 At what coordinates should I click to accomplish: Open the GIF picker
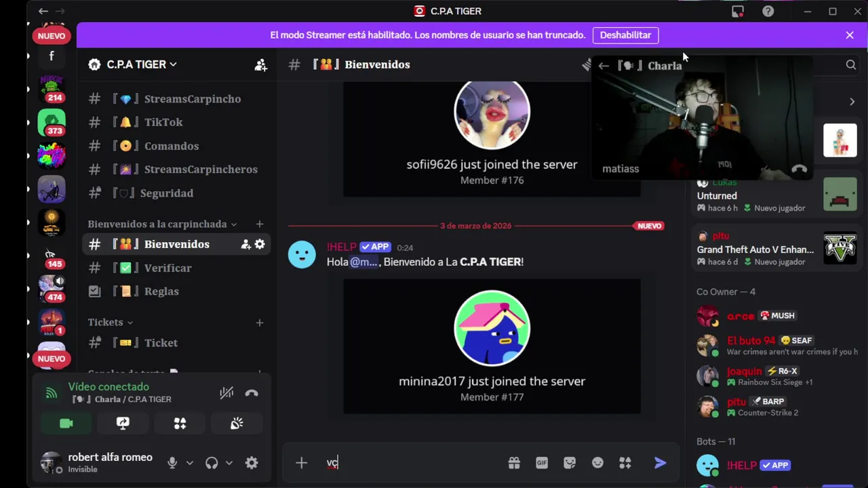pyautogui.click(x=542, y=463)
